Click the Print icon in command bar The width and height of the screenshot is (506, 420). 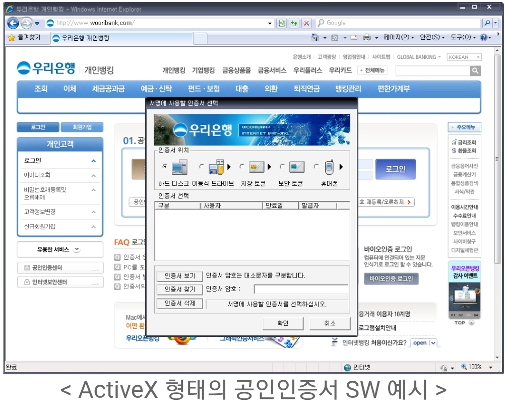point(367,38)
